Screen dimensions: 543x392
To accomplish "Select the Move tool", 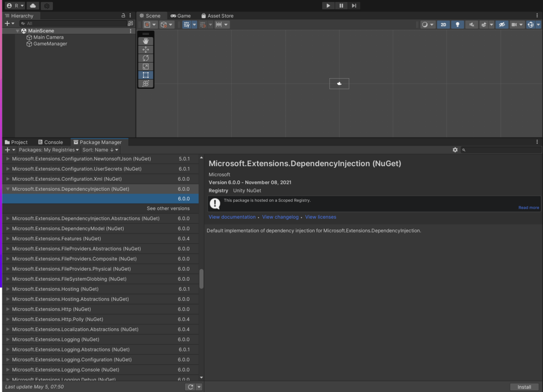I will (x=146, y=49).
